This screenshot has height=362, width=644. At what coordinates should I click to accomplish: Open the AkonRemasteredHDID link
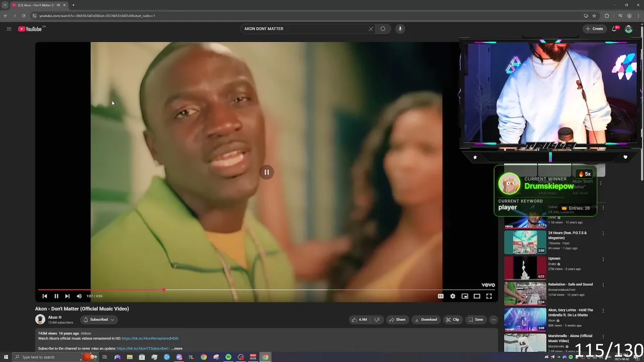(x=150, y=338)
